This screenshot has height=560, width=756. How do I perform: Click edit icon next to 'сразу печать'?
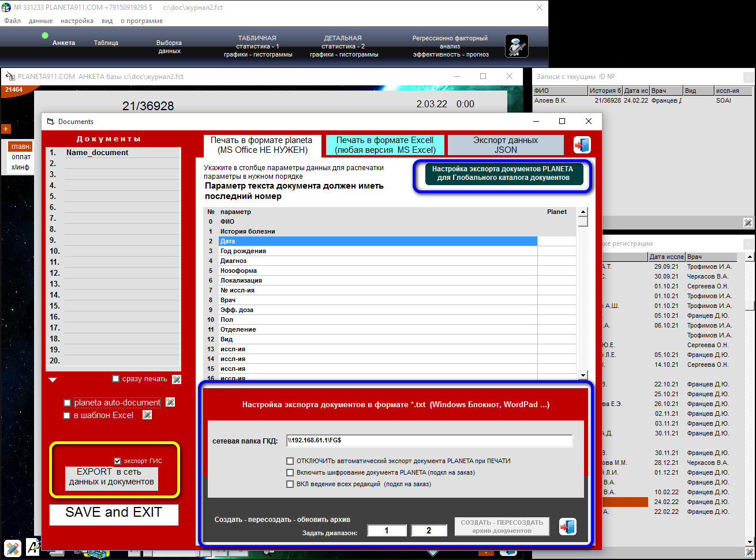coord(177,379)
